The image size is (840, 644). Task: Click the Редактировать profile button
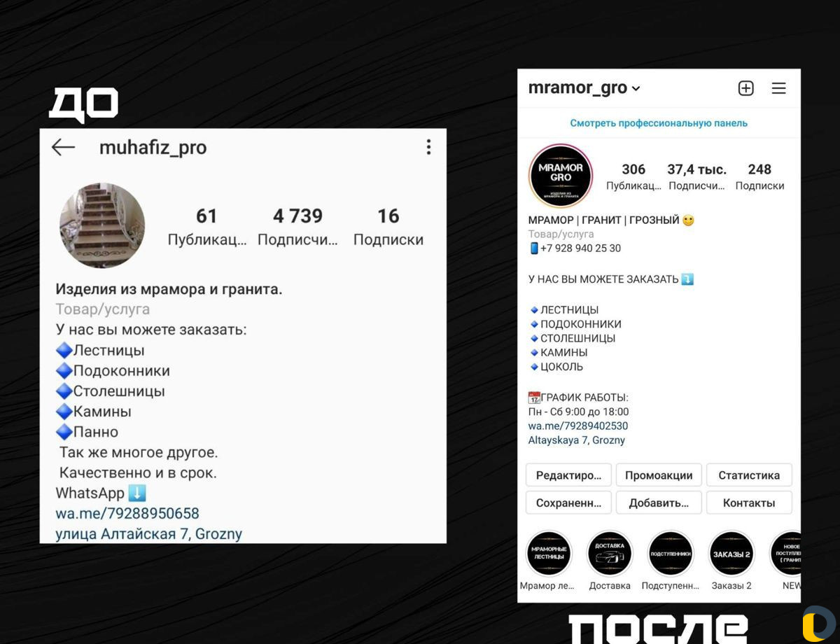click(568, 475)
